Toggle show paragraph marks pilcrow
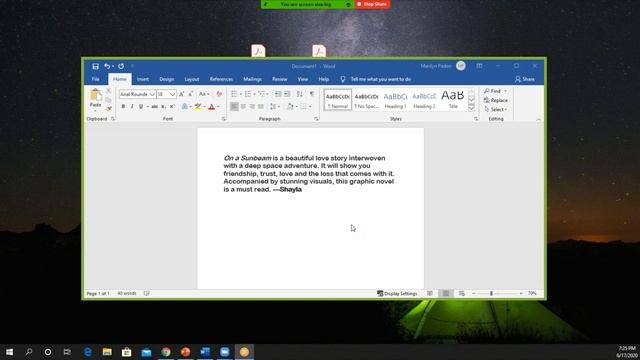This screenshot has width=640, height=360. point(312,94)
